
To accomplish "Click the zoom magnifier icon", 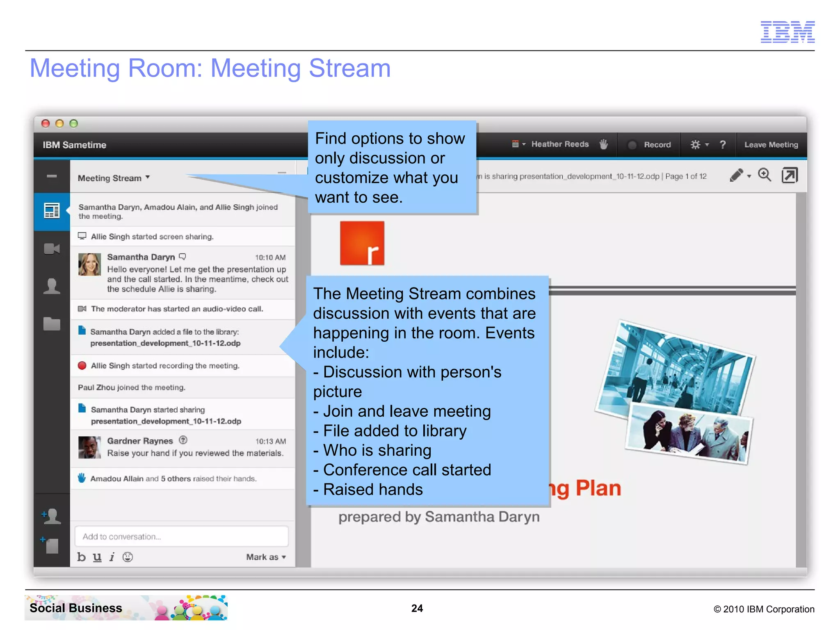I will [x=765, y=175].
